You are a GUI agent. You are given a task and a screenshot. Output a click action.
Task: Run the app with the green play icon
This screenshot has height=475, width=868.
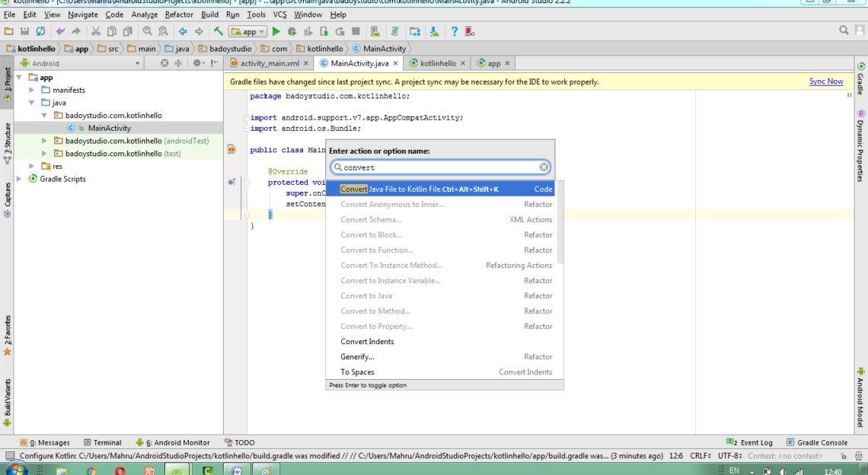(x=276, y=31)
